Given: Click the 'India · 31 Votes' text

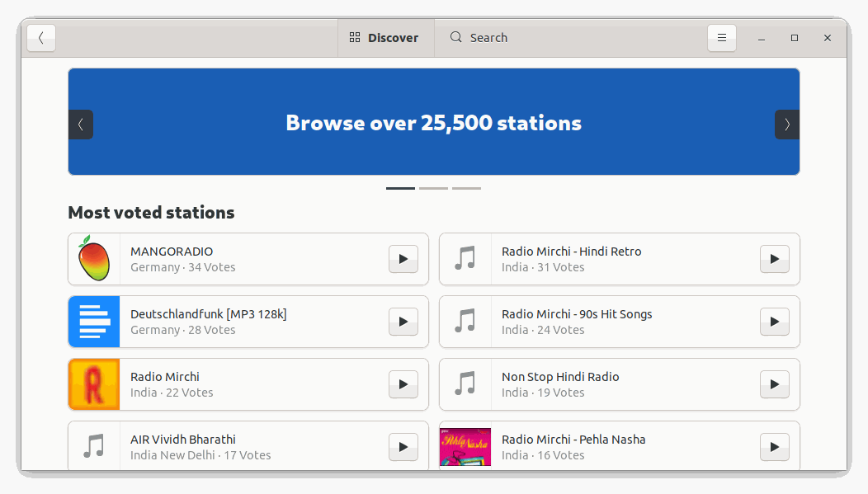Looking at the screenshot, I should (543, 267).
